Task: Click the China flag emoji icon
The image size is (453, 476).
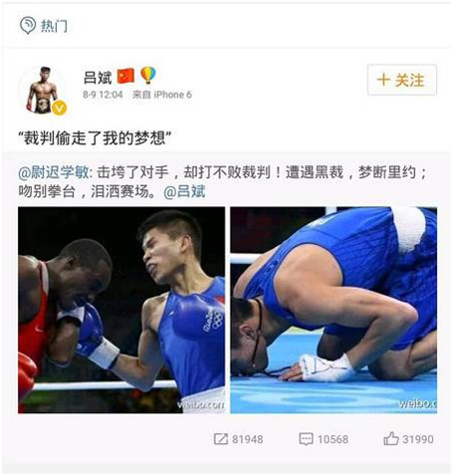Action: tap(125, 76)
